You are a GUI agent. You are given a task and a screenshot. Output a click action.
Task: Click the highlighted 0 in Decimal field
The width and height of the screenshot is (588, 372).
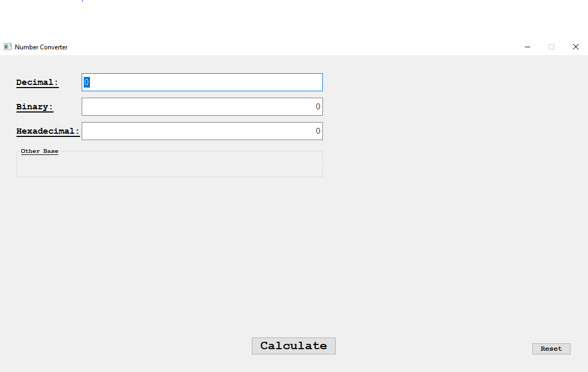86,82
